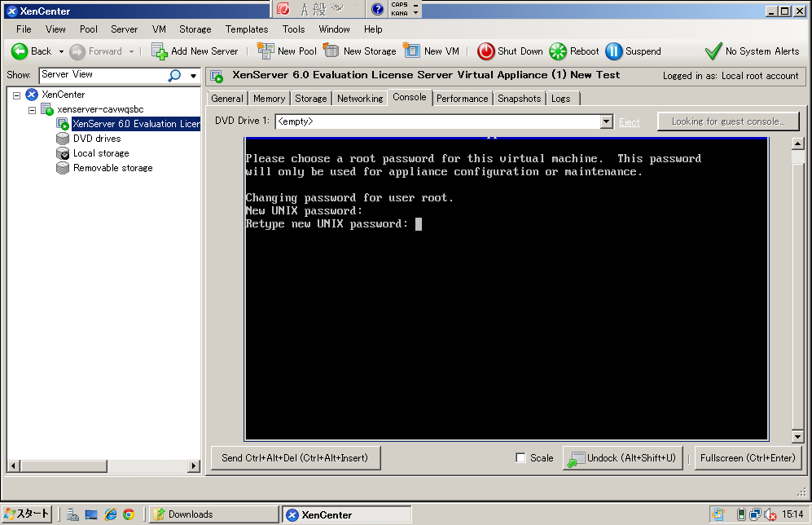Image resolution: width=812 pixels, height=525 pixels.
Task: Click the grey Forward arrow icon
Action: [x=77, y=52]
